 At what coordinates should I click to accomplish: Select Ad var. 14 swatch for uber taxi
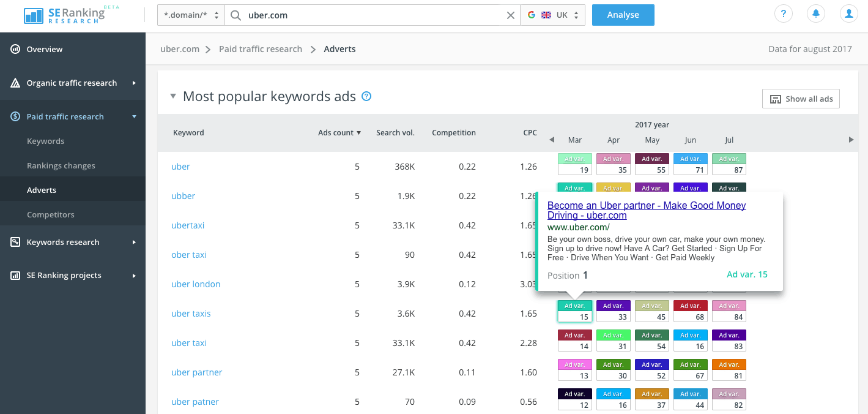tap(575, 341)
